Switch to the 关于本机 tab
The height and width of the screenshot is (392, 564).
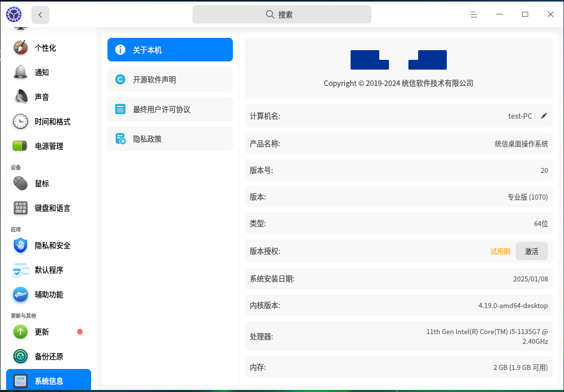pos(170,50)
